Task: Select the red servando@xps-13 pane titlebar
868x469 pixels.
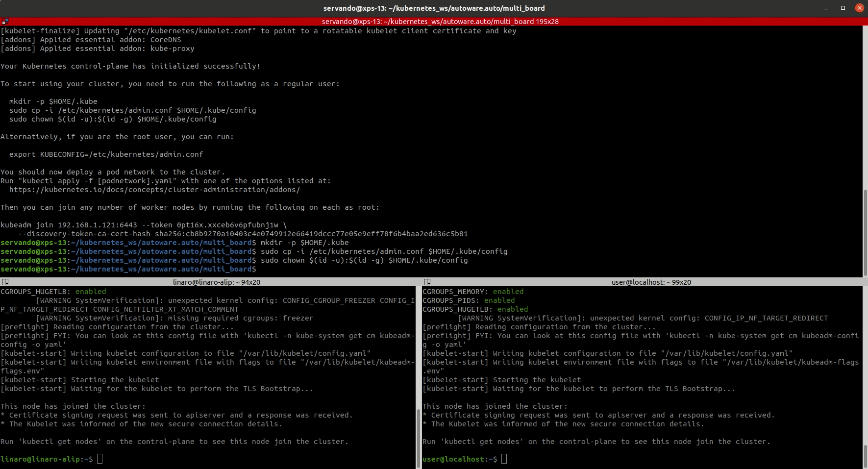Action: click(x=440, y=22)
